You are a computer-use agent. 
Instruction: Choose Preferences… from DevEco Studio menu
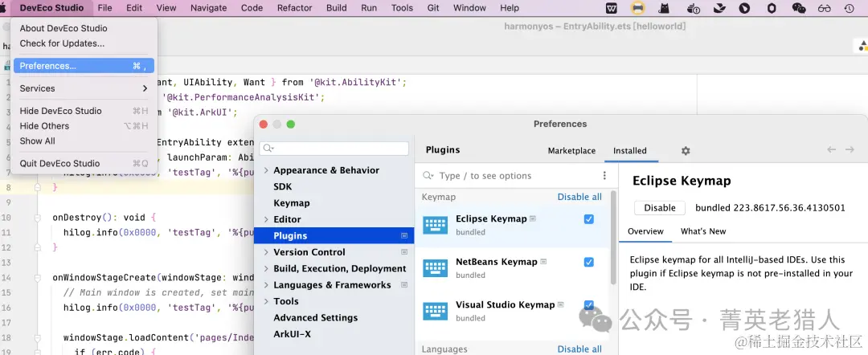(x=84, y=66)
